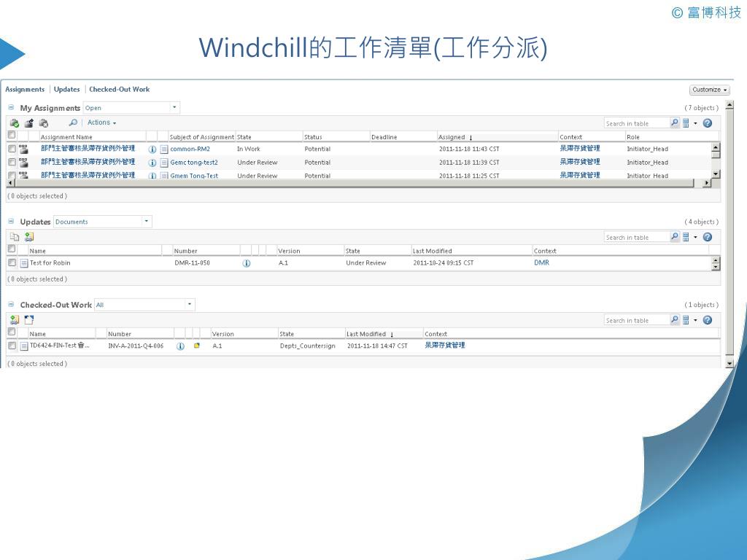Click the magnifier find icon beside Actions

[x=73, y=122]
